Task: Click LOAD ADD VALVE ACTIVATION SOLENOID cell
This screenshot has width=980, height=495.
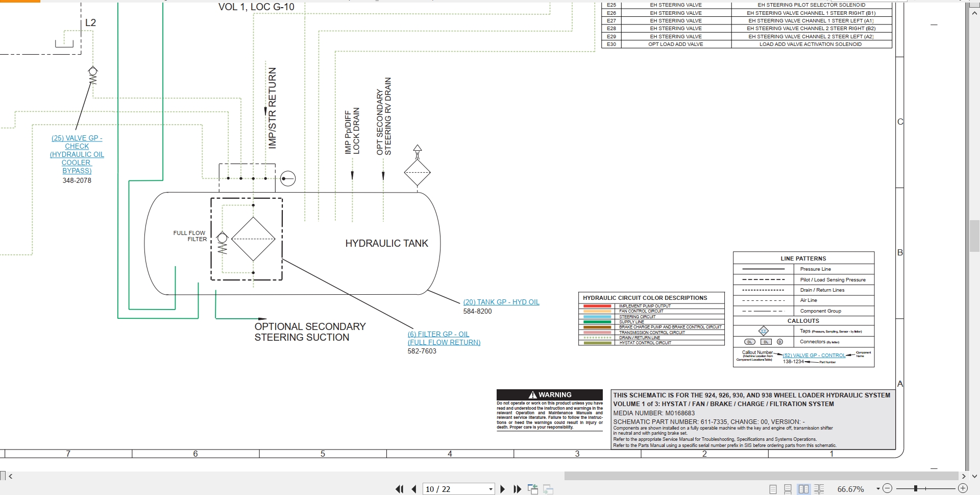Action: 811,44
